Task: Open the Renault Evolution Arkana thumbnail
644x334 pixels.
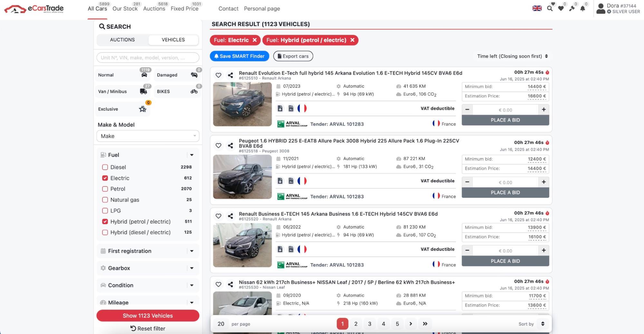Action: click(x=242, y=104)
